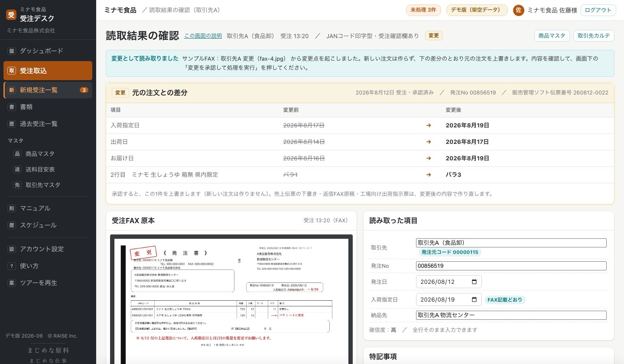Open ダッシュボード in the sidebar
624x364 pixels.
48,51
